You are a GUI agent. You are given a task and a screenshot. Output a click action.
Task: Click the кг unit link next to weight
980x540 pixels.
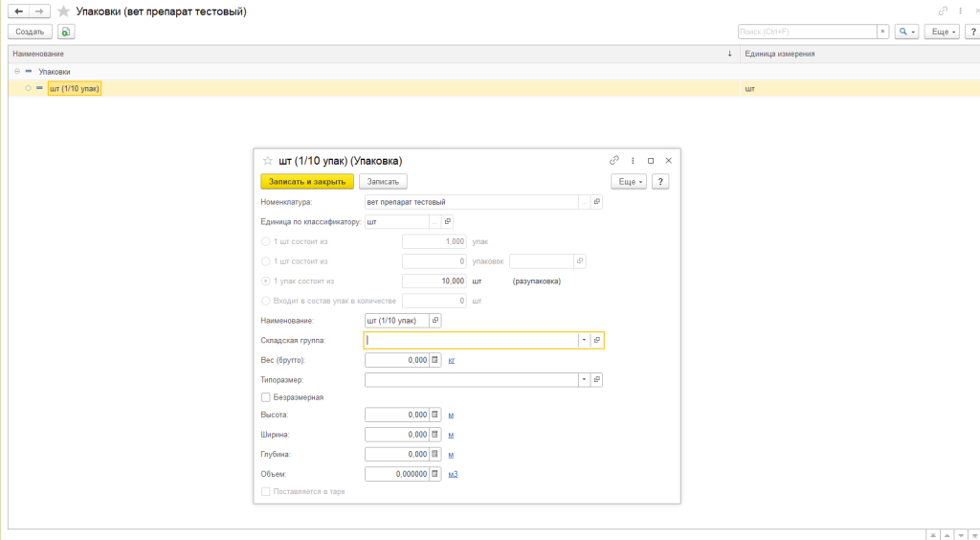pyautogui.click(x=452, y=360)
